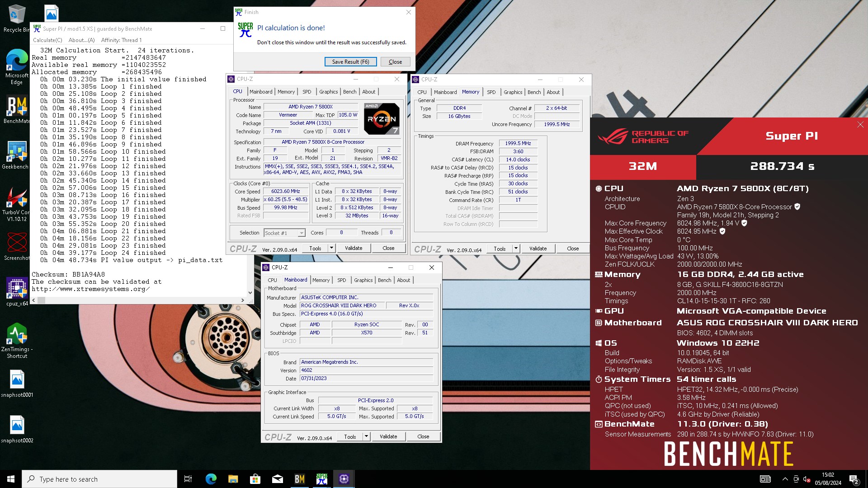
Task: Click Close button in CPU-Z Mainboard window
Action: click(423, 436)
